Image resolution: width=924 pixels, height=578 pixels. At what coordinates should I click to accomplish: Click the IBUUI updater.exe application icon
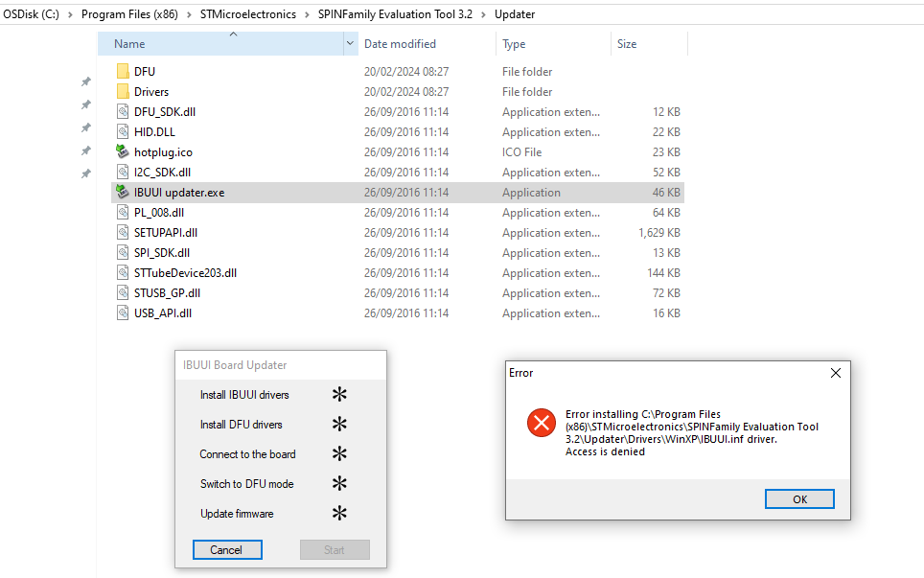123,192
